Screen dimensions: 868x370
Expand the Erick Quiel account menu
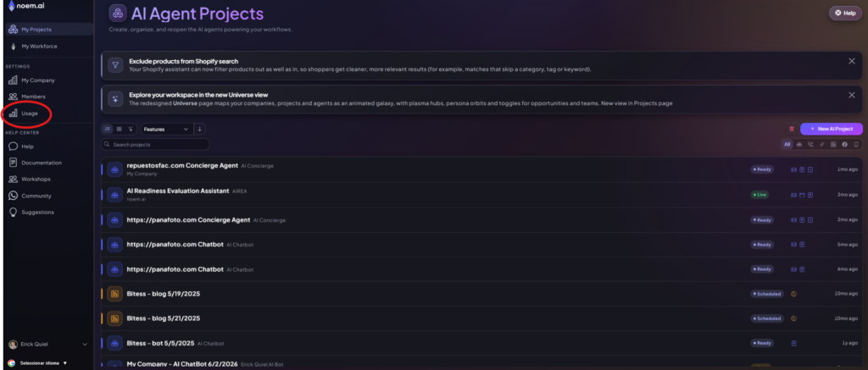47,344
